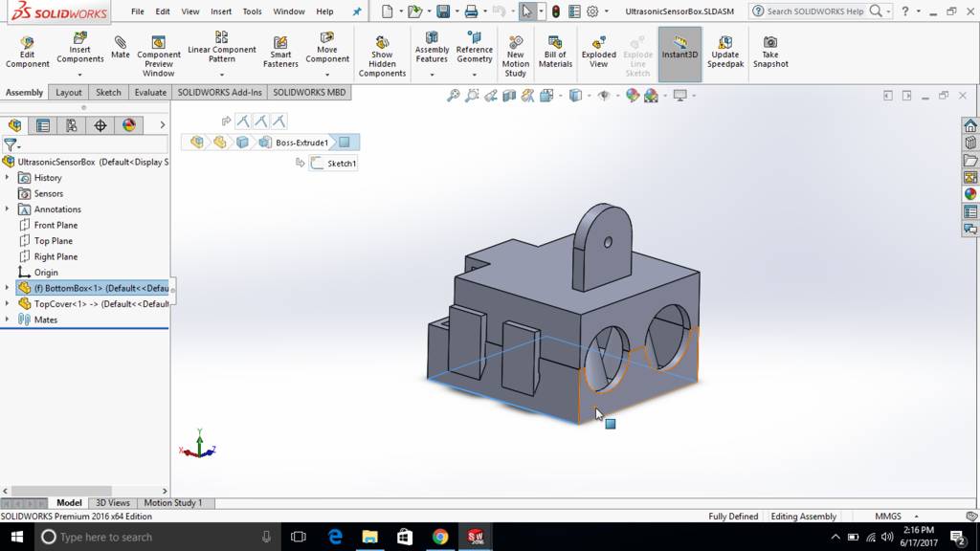Image resolution: width=980 pixels, height=551 pixels.
Task: Switch to the Evaluate tab
Action: pos(150,93)
